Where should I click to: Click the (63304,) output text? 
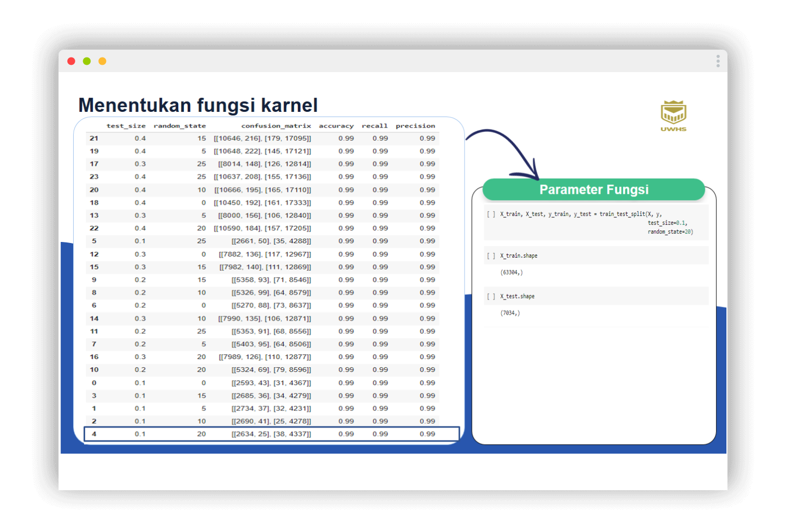(x=512, y=272)
